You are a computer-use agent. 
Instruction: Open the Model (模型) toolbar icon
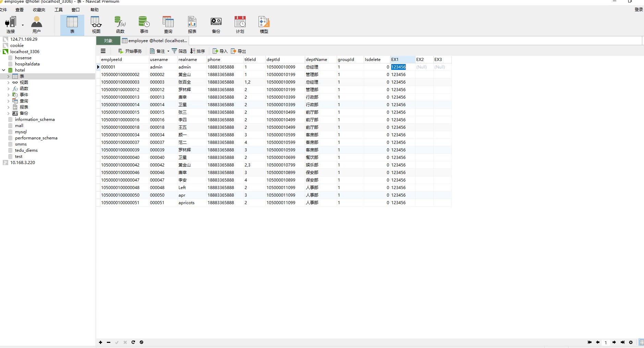(264, 23)
